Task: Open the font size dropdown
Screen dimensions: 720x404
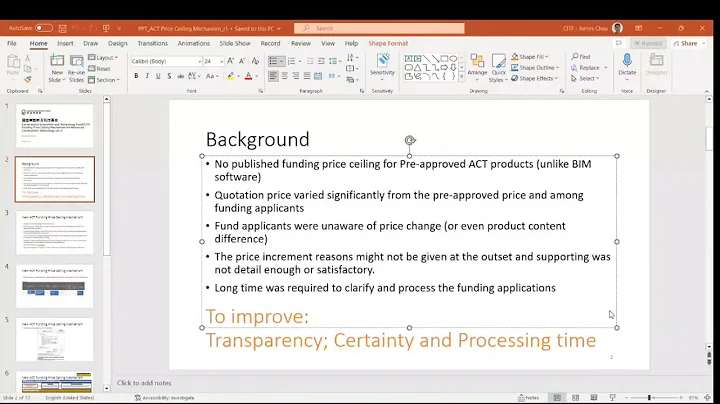Action: [221, 62]
